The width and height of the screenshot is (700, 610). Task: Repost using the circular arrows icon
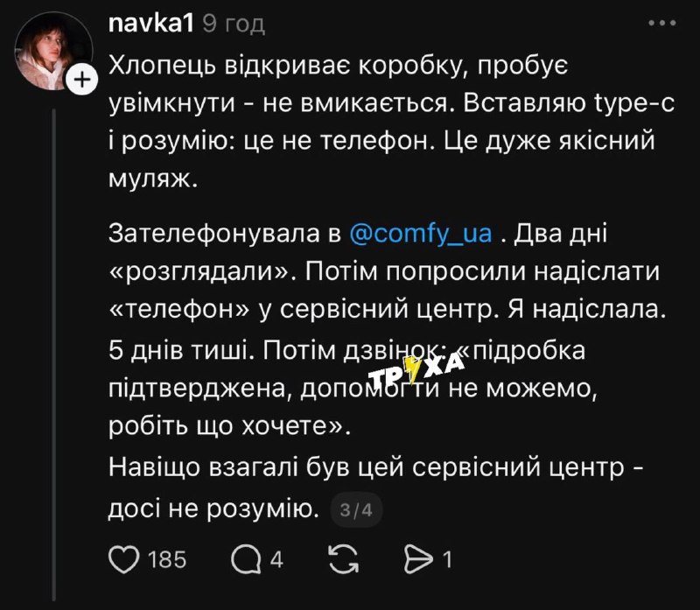tap(341, 557)
